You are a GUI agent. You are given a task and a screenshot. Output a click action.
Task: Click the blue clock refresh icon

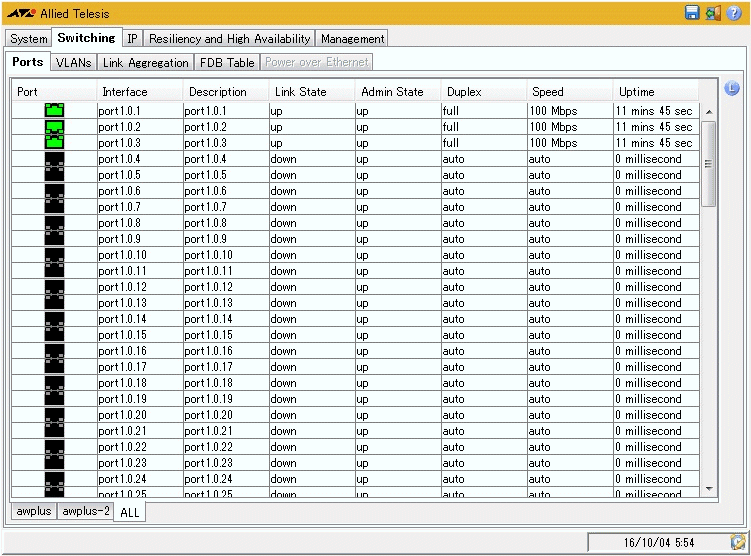pyautogui.click(x=731, y=88)
